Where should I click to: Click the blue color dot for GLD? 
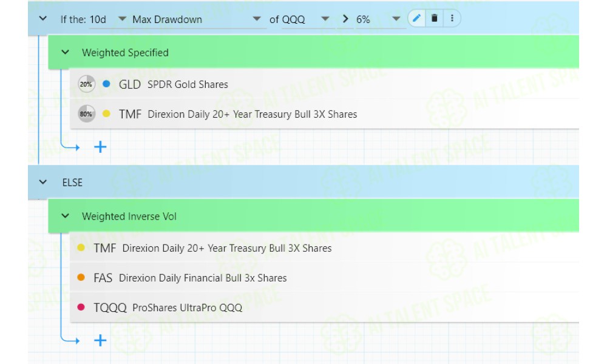[x=106, y=84]
